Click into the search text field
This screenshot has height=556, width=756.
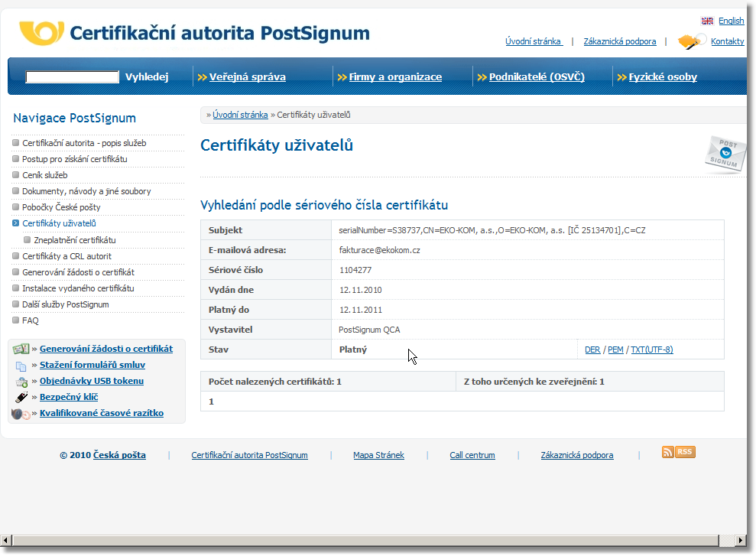(72, 76)
